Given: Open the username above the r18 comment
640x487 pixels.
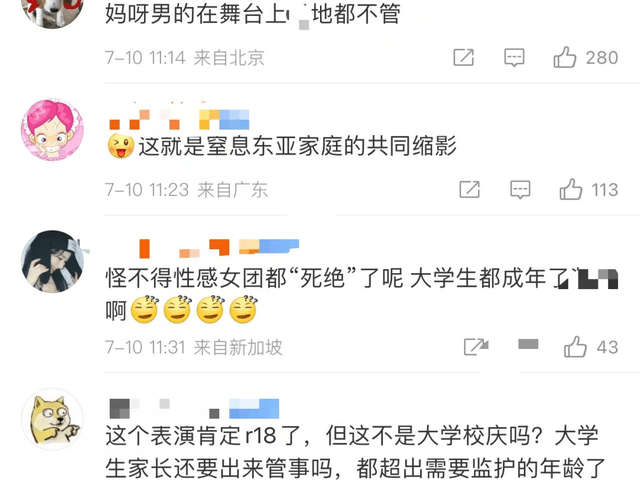Looking at the screenshot, I should pyautogui.click(x=194, y=409).
